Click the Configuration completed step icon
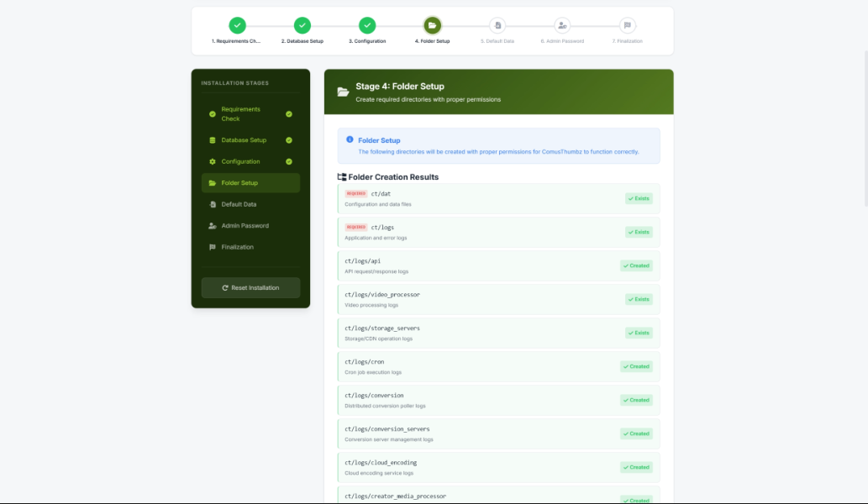This screenshot has width=868, height=504. (x=367, y=25)
